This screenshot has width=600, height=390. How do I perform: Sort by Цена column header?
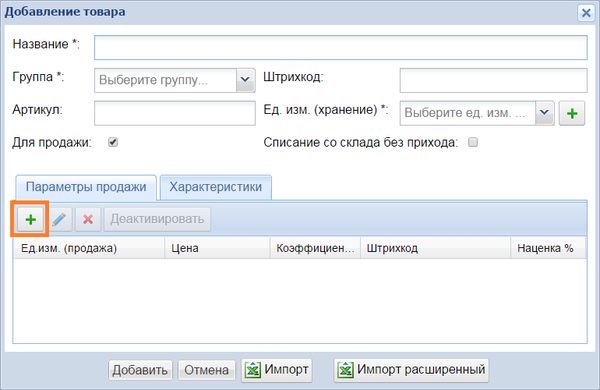click(217, 248)
